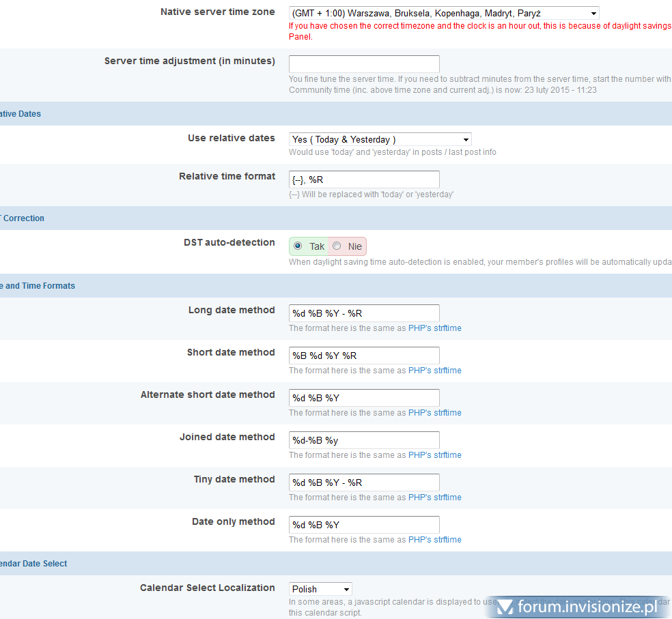The width and height of the screenshot is (672, 619).
Task: Click the Tiny date method field
Action: 364,483
